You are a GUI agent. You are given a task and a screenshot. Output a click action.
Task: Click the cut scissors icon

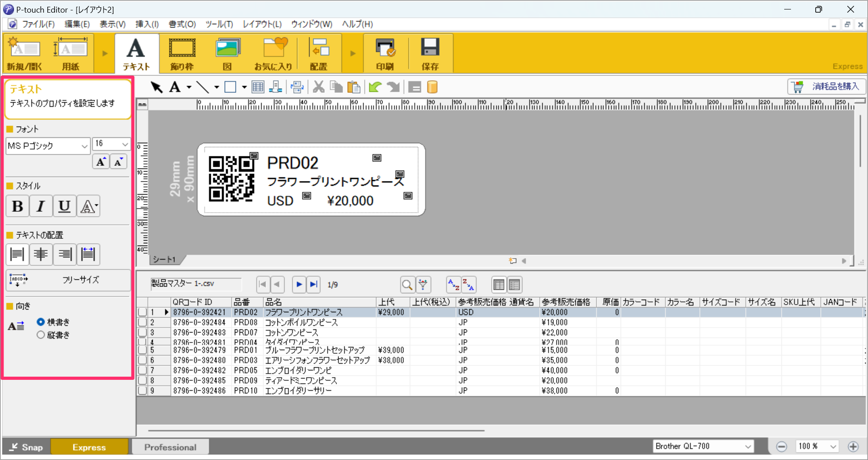point(318,87)
